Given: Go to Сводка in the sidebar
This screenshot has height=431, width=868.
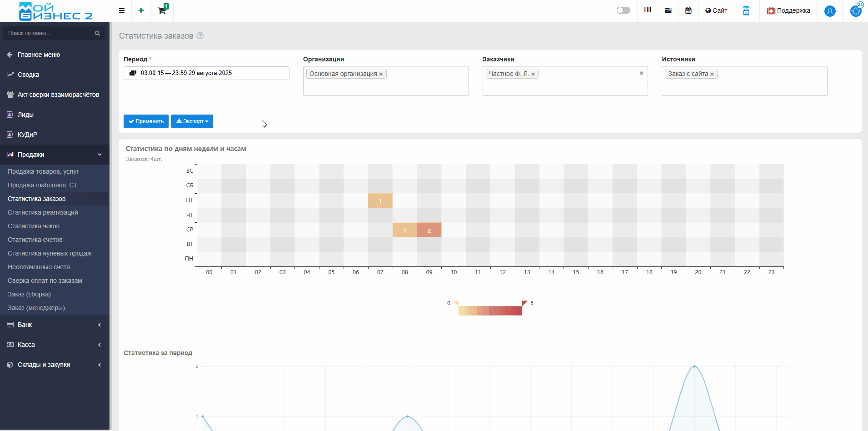Looking at the screenshot, I should click(28, 75).
